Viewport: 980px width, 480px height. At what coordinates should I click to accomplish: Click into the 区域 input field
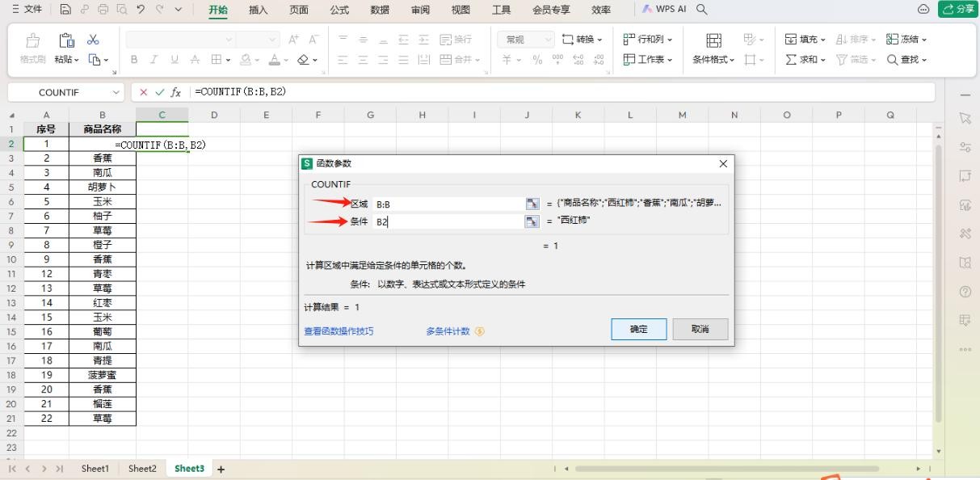pyautogui.click(x=448, y=204)
